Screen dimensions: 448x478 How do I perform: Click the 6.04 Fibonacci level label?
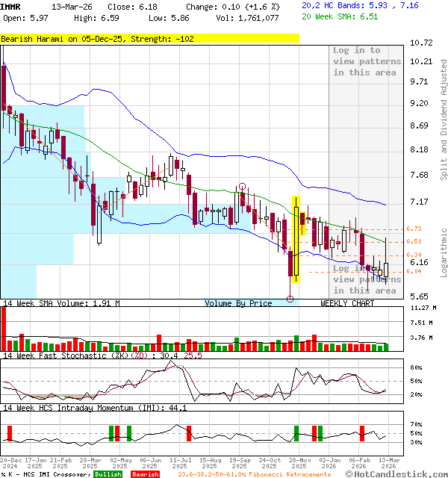414,271
